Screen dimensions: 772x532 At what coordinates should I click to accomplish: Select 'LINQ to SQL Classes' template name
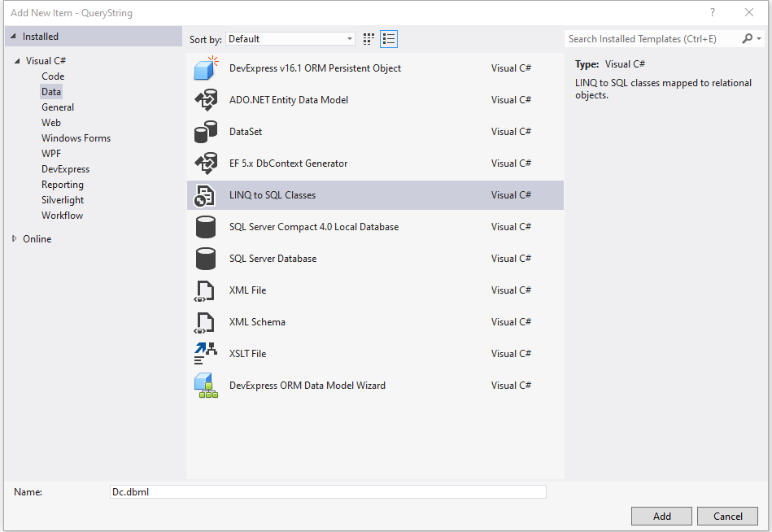(x=273, y=195)
